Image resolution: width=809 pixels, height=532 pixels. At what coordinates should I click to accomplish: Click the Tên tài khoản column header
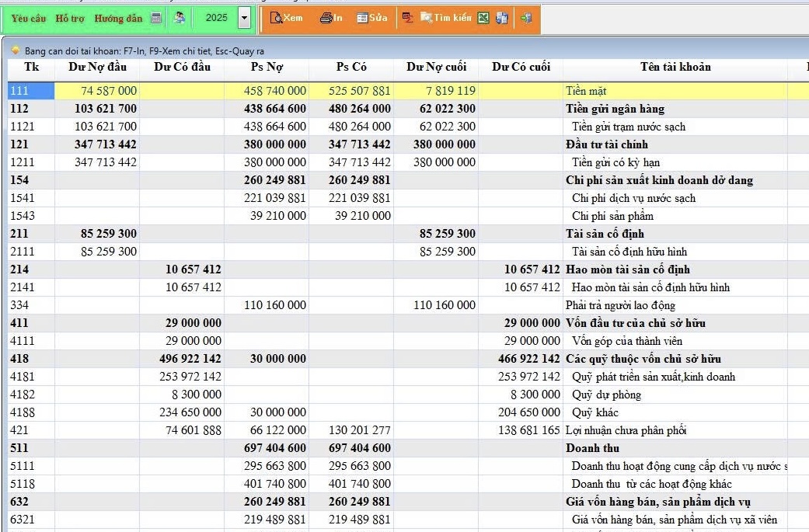pos(675,67)
